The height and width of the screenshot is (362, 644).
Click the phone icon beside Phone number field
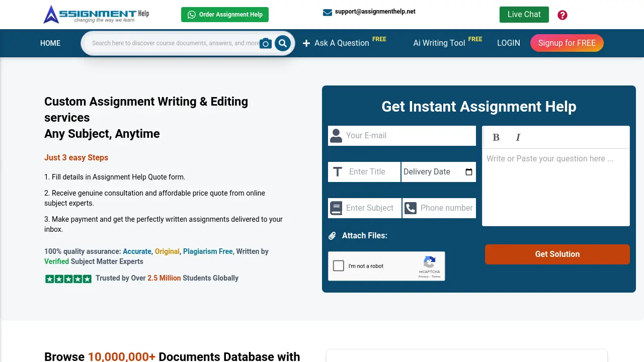pyautogui.click(x=411, y=208)
